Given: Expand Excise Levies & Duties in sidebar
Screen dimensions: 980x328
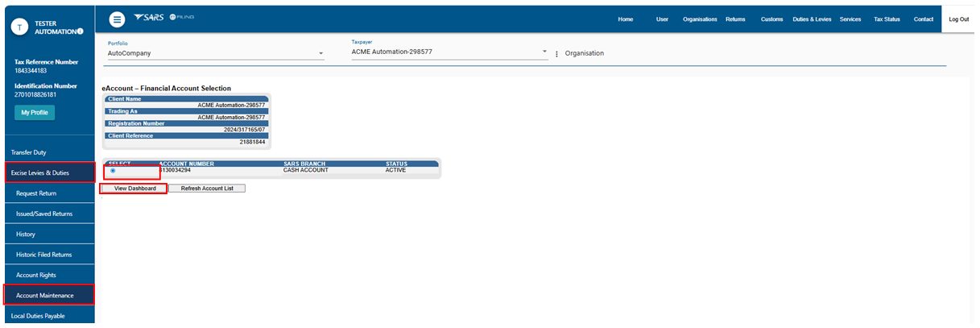Looking at the screenshot, I should point(48,172).
